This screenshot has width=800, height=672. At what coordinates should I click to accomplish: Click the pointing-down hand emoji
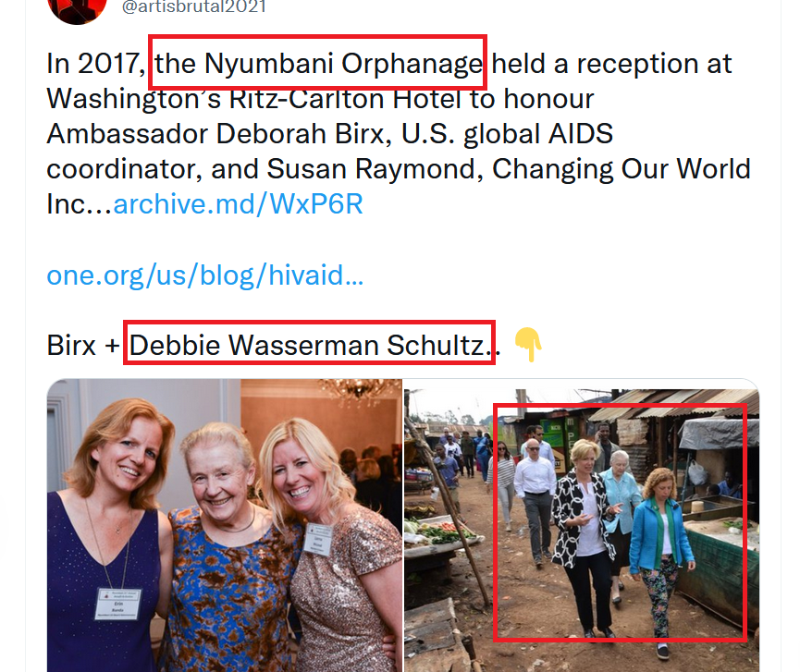tap(529, 345)
